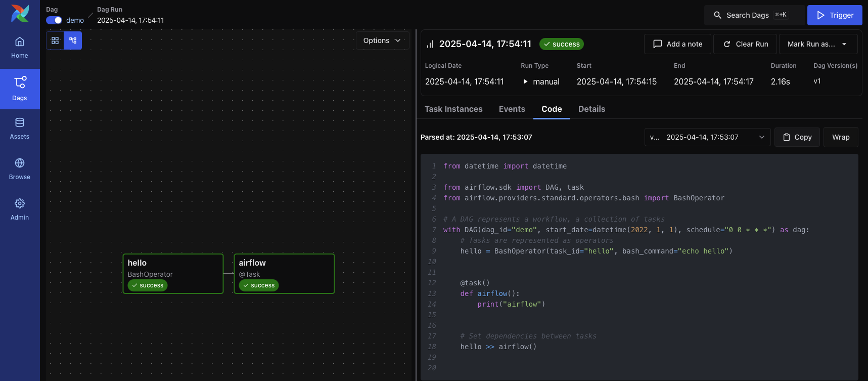The height and width of the screenshot is (381, 868).
Task: Select the hello BashOperator task node
Action: point(173,273)
